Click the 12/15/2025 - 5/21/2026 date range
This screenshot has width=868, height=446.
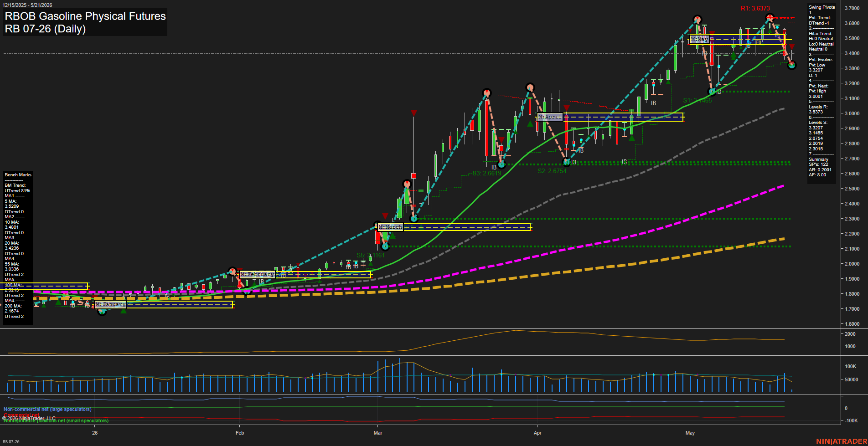coord(27,5)
